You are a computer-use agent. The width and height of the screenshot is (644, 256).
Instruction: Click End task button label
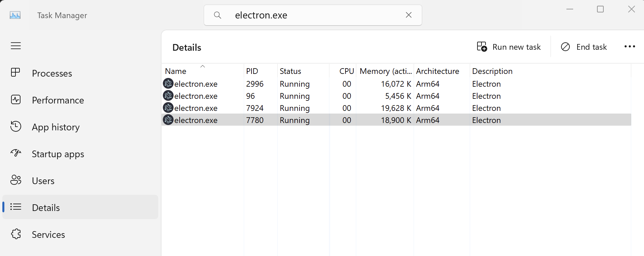591,47
